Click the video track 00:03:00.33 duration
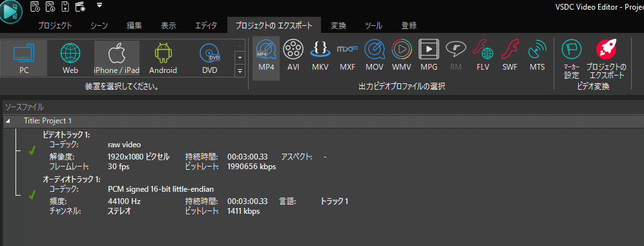644x246 pixels. point(247,156)
